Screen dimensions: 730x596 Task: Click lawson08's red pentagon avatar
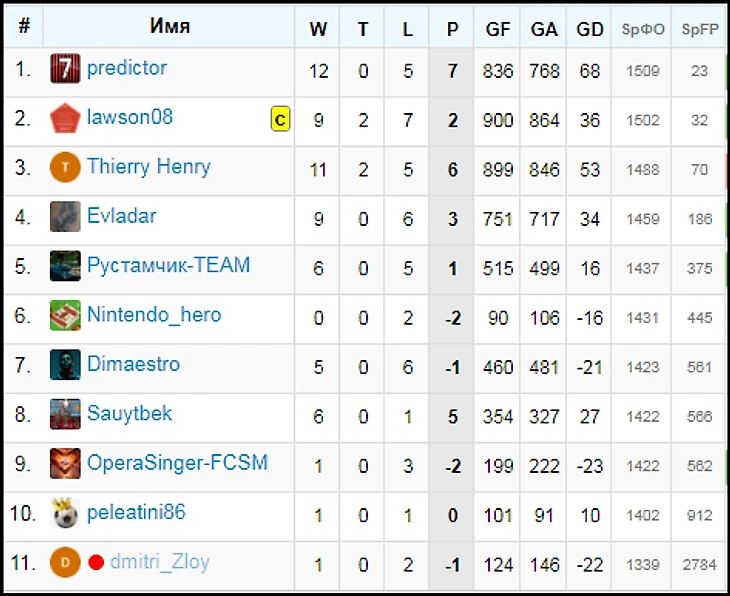click(x=65, y=119)
